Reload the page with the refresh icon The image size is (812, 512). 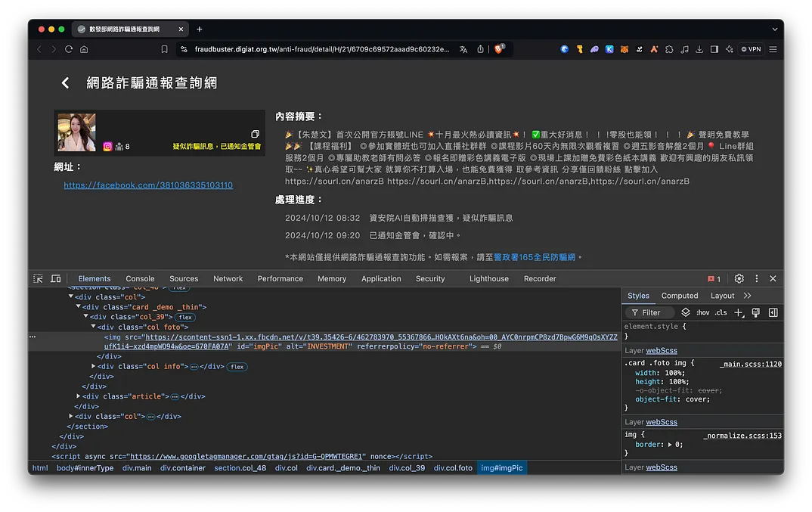coord(69,49)
